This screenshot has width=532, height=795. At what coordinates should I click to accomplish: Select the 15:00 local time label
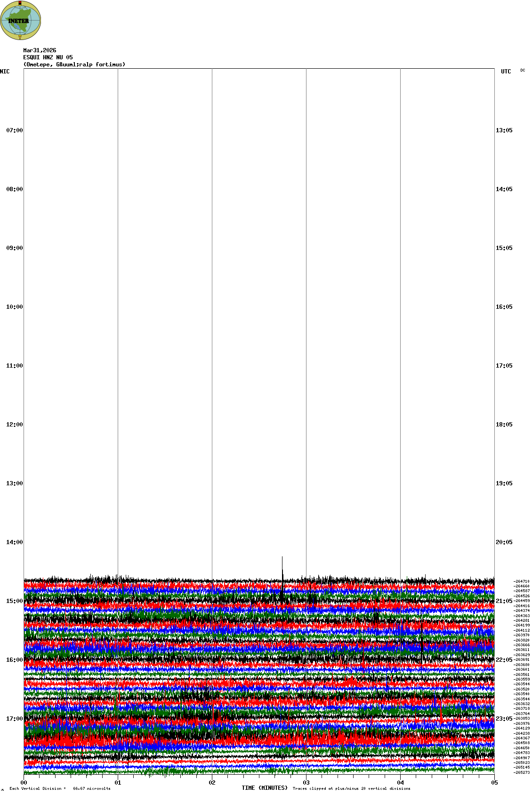(x=14, y=601)
